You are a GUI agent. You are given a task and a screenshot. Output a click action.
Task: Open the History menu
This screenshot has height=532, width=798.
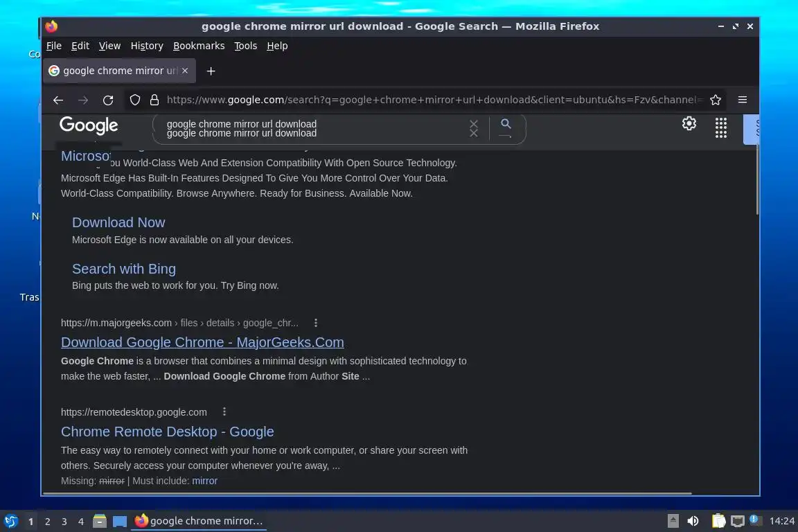(147, 46)
